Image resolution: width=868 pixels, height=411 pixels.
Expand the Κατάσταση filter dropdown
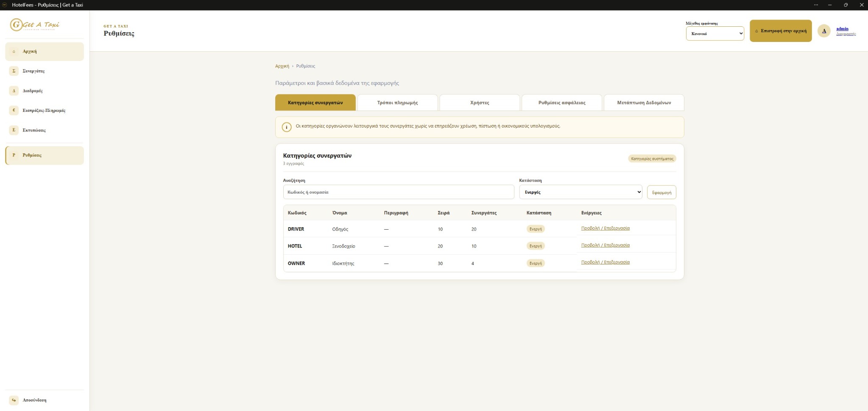tap(581, 192)
